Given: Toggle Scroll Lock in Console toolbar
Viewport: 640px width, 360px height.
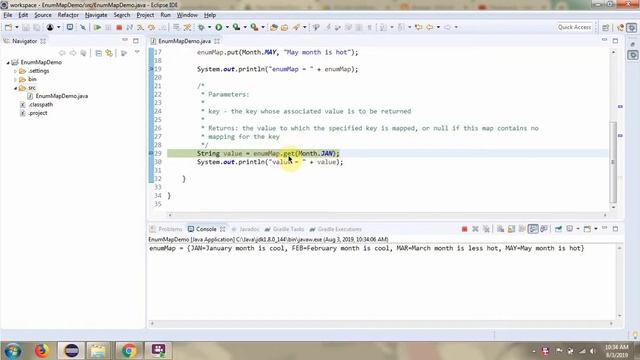Looking at the screenshot, I should tap(511, 229).
